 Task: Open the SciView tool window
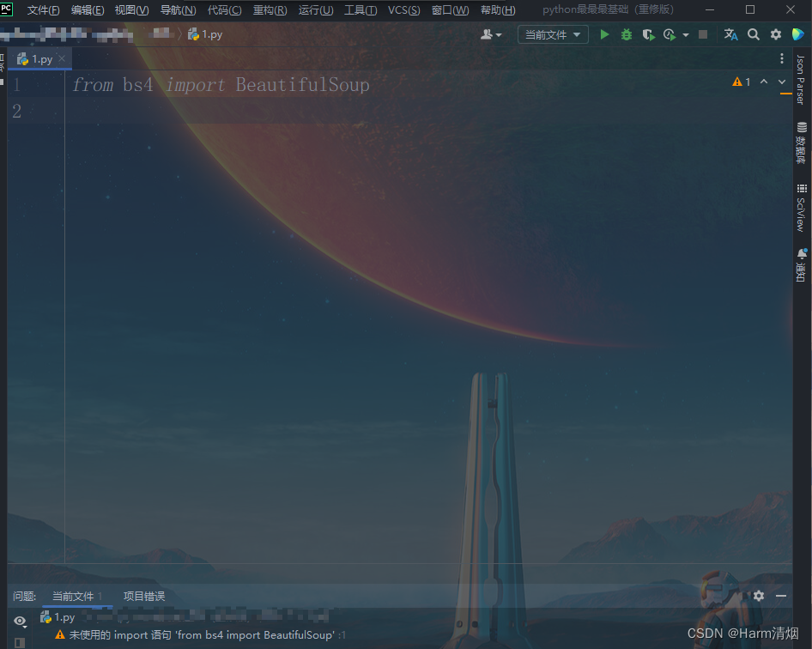[x=801, y=207]
